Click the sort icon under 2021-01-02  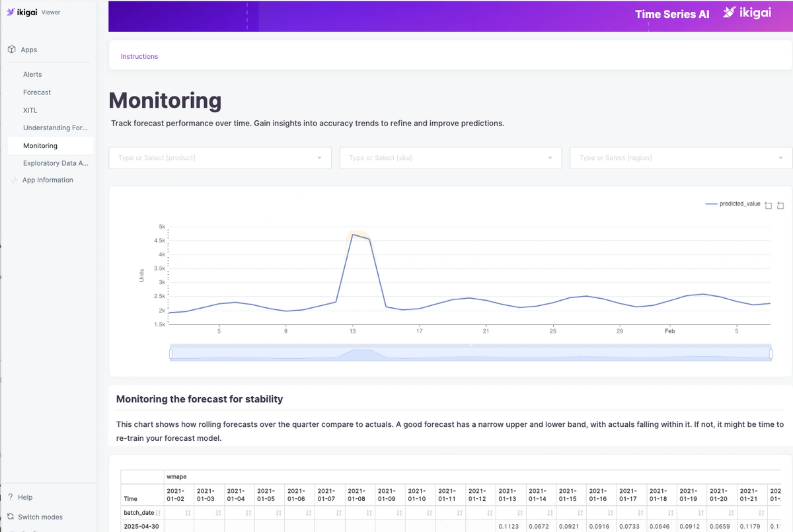click(188, 512)
